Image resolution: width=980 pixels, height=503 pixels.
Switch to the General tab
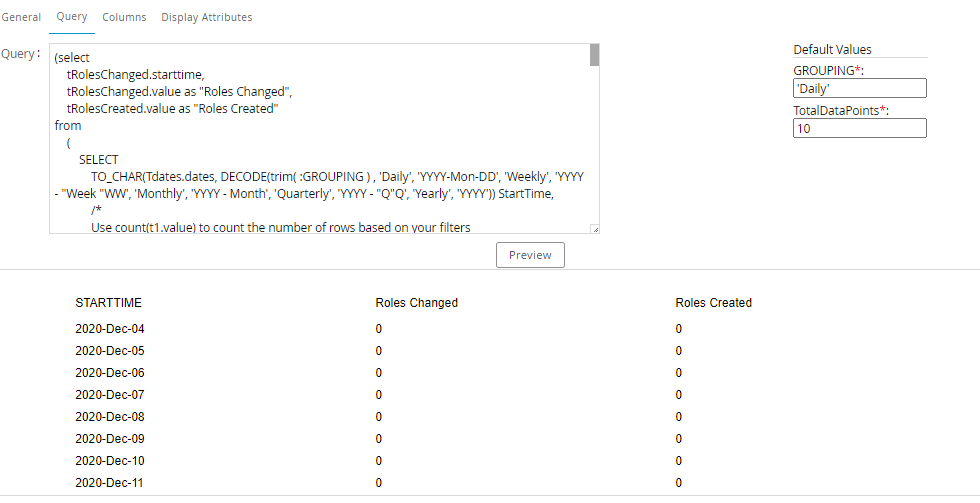21,17
